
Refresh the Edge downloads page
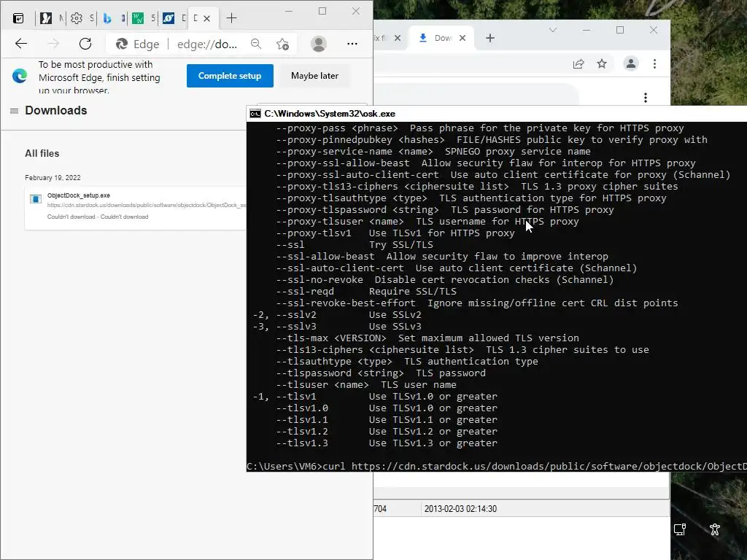[85, 44]
